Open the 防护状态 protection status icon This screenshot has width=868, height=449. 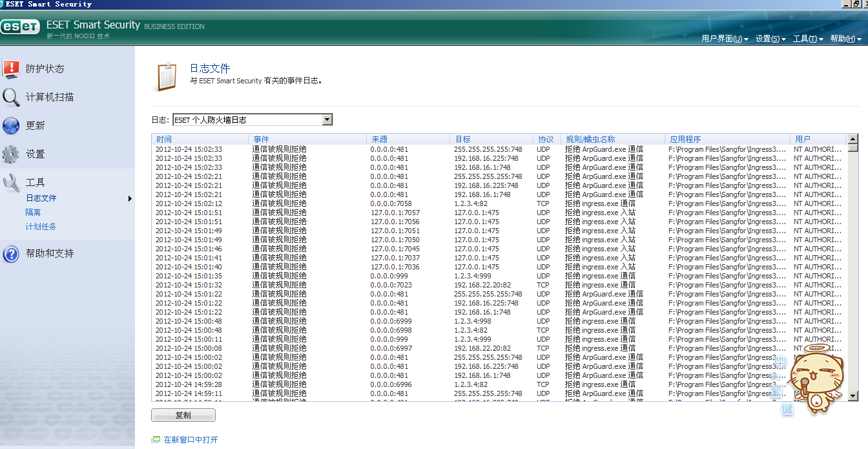tap(11, 68)
